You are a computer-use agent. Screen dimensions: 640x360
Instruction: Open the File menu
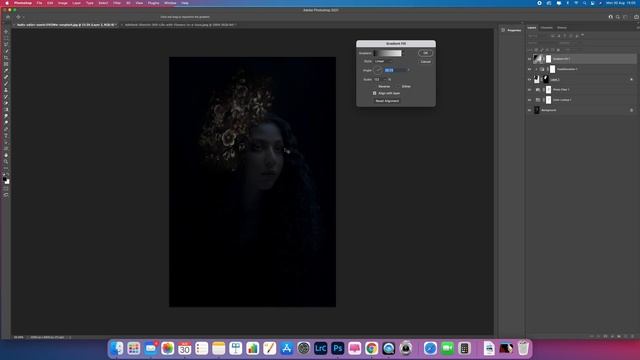tap(39, 3)
